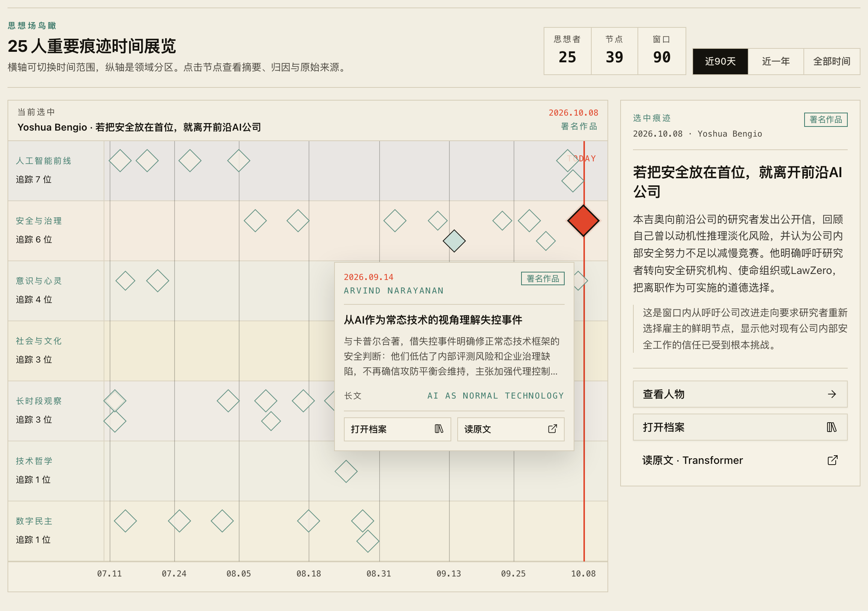This screenshot has width=868, height=611.
Task: Click the 2026.09.14 date in popup
Action: pyautogui.click(x=369, y=277)
